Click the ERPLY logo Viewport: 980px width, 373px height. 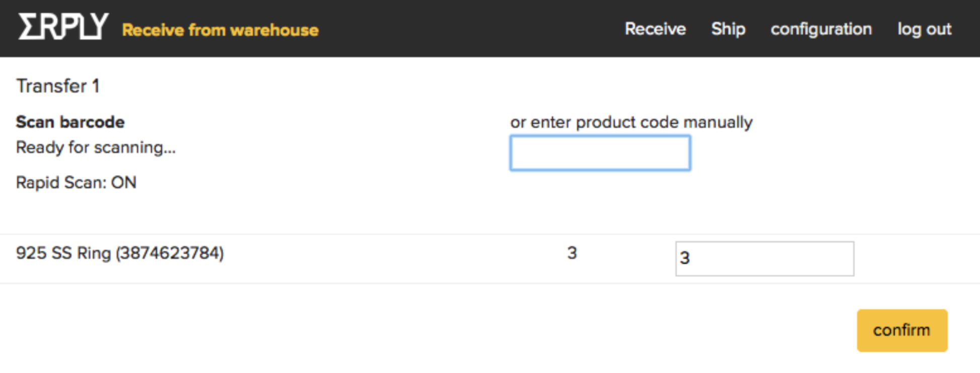(63, 27)
